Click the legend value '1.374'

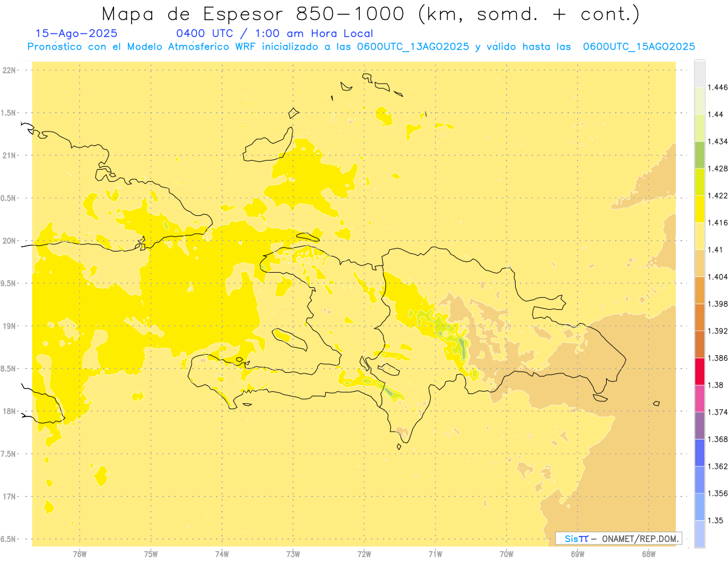716,412
